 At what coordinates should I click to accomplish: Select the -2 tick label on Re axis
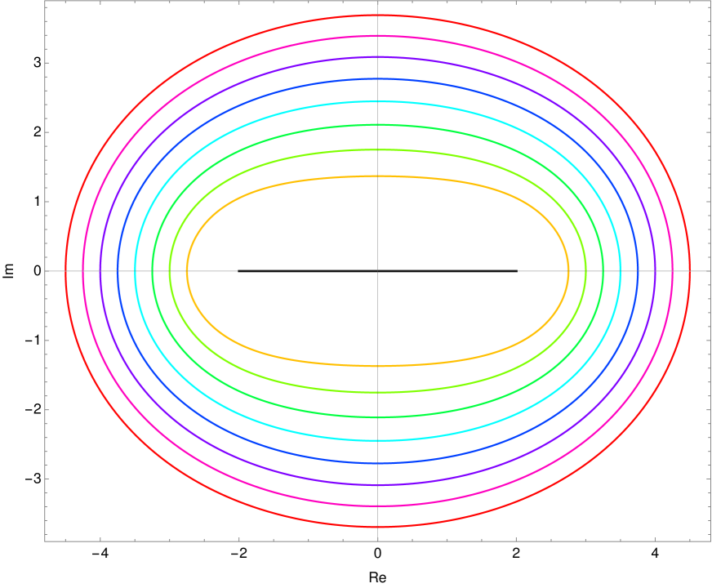(x=239, y=554)
